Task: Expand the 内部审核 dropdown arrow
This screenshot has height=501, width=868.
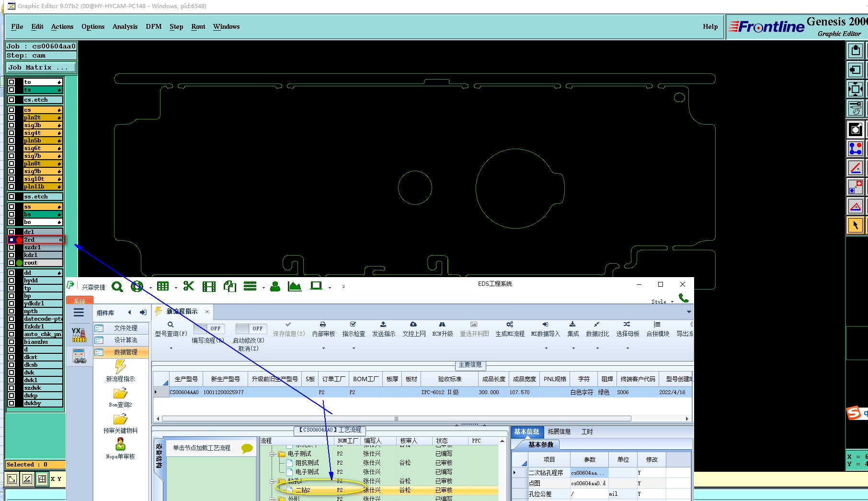Action: 323,349
